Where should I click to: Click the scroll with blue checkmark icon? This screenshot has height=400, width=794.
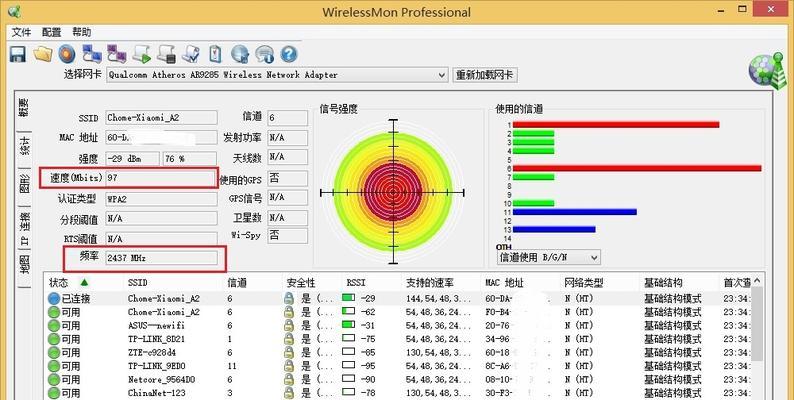point(191,54)
